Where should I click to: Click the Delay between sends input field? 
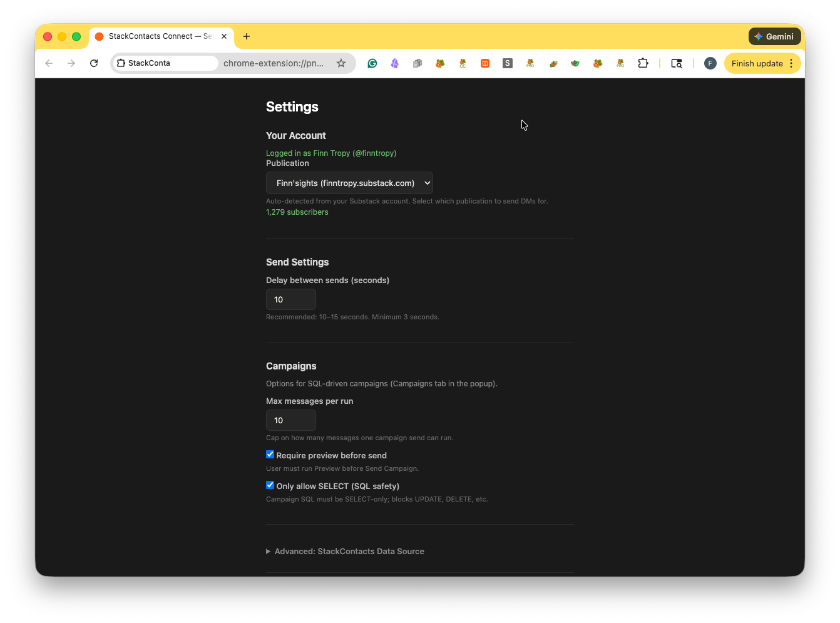click(291, 299)
